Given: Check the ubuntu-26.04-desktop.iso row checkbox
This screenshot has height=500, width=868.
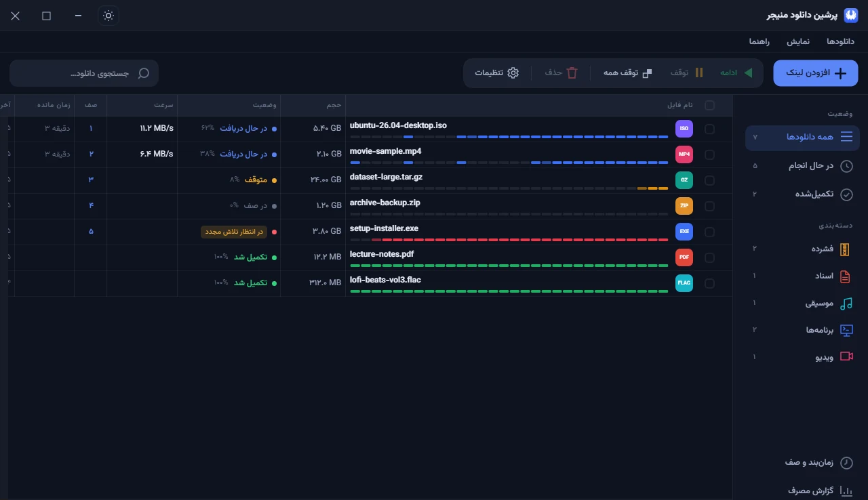Looking at the screenshot, I should coord(710,129).
